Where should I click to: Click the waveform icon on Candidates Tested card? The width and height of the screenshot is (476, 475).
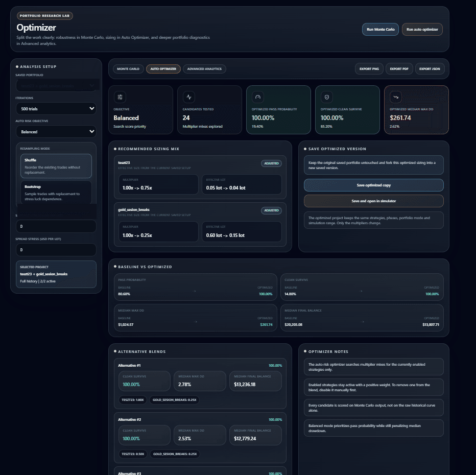(188, 97)
